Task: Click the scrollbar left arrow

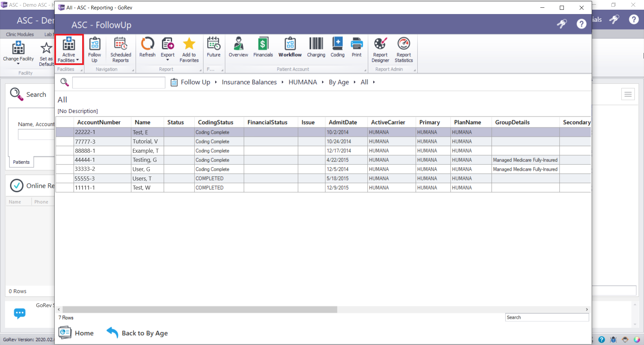Action: coord(59,309)
